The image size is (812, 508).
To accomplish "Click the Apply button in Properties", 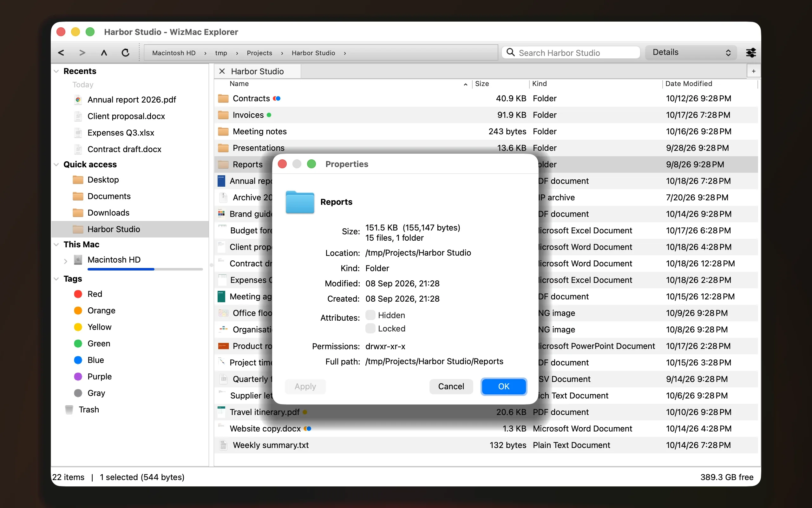I will 305,386.
